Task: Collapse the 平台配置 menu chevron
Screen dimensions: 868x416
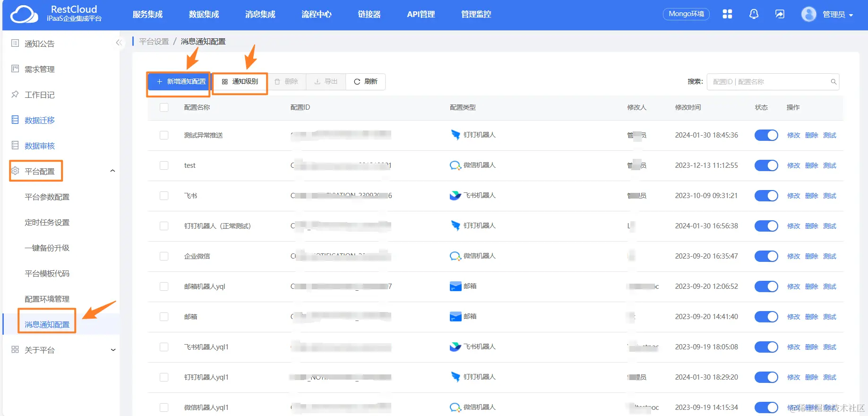Action: 112,171
